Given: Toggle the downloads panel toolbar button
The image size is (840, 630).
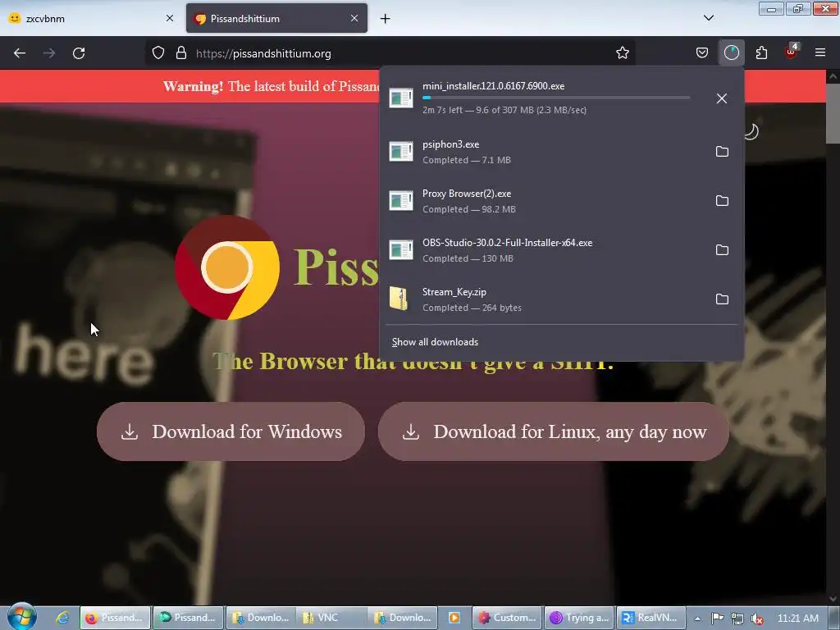Looking at the screenshot, I should tap(731, 53).
